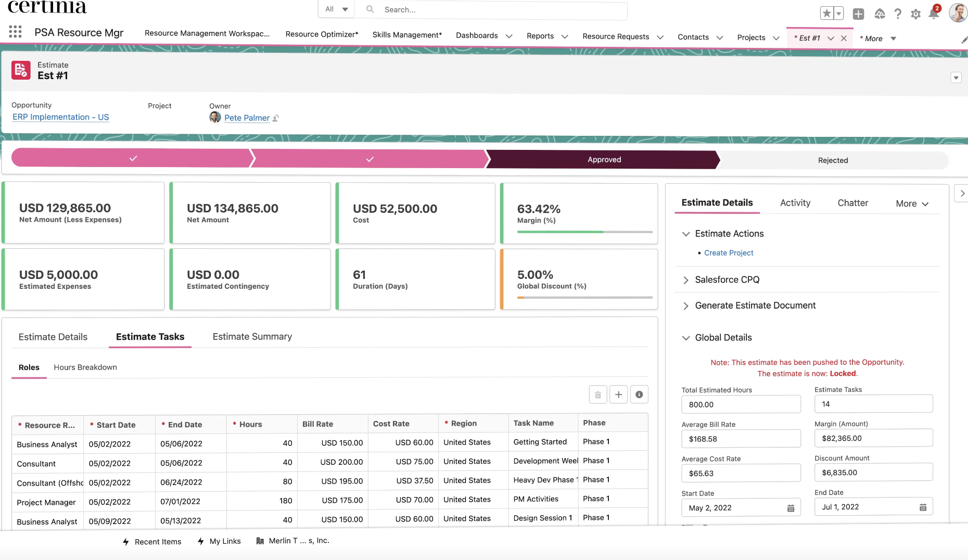Add a new role row with the plus icon
This screenshot has height=560, width=968.
(x=618, y=394)
